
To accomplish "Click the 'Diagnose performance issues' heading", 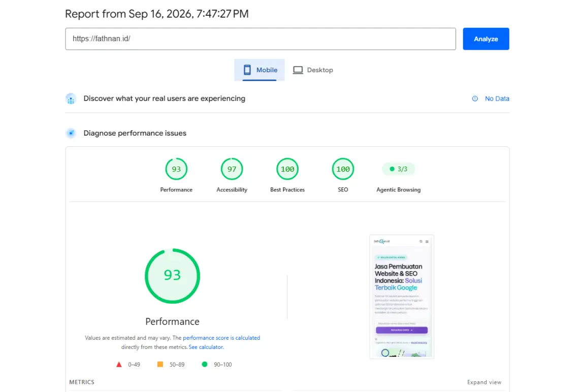I will tap(135, 133).
